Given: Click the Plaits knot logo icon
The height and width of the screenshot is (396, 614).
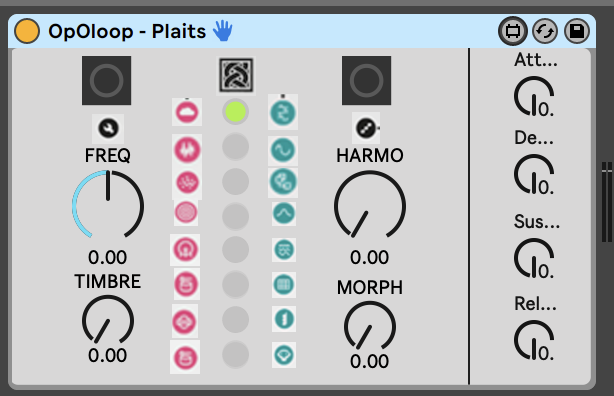Looking at the screenshot, I should [x=236, y=75].
